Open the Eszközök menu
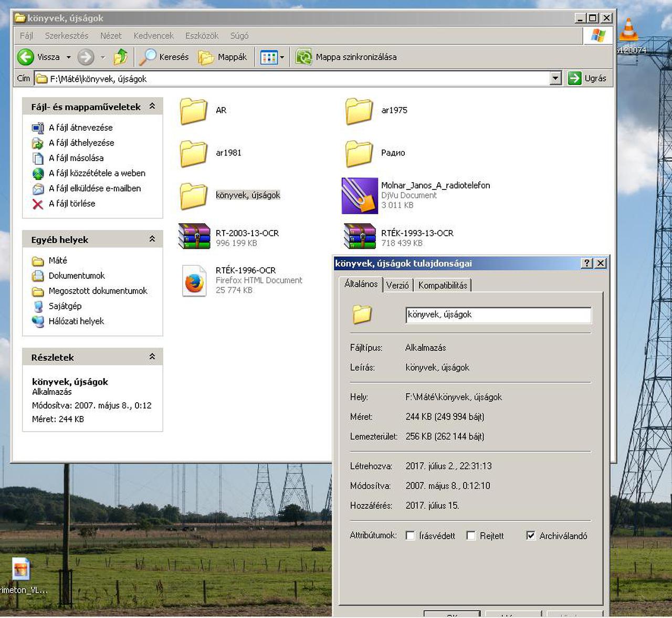This screenshot has width=672, height=618. [202, 36]
